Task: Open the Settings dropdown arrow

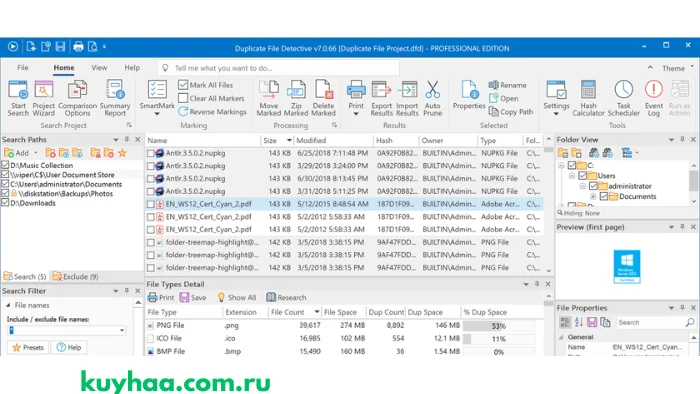Action: pyautogui.click(x=556, y=114)
